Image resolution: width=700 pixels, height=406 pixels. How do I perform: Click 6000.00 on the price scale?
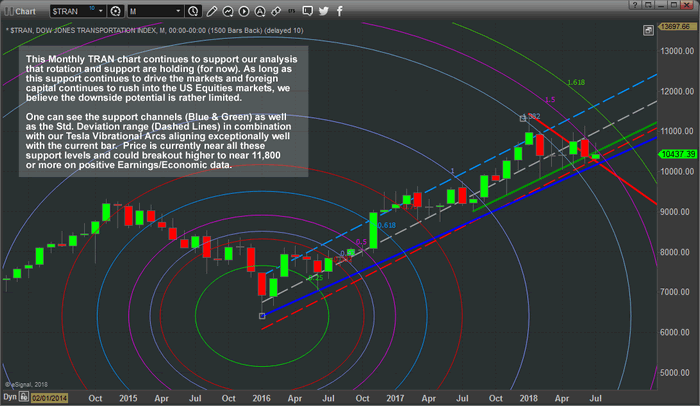(677, 332)
